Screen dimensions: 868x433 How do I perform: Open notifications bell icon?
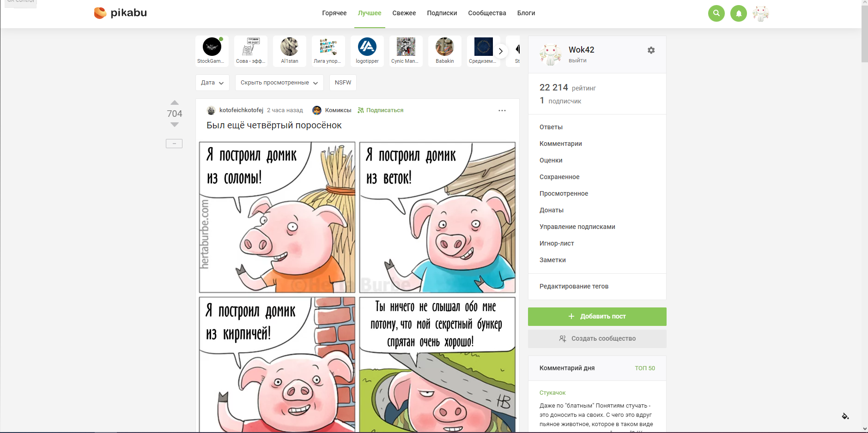pos(739,13)
